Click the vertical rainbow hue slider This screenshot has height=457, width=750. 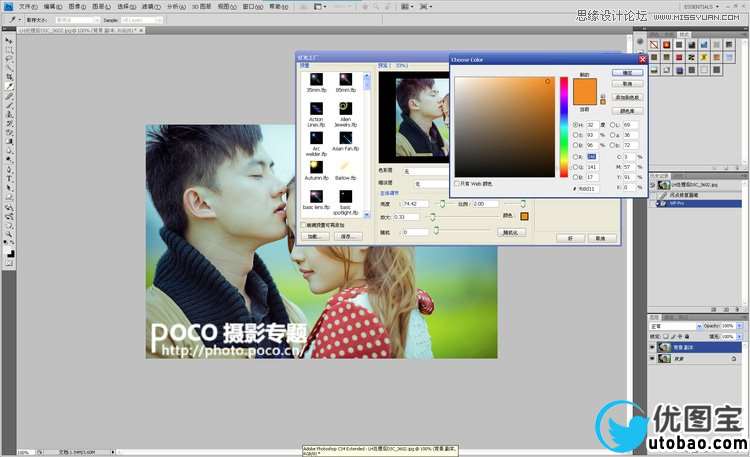click(564, 127)
